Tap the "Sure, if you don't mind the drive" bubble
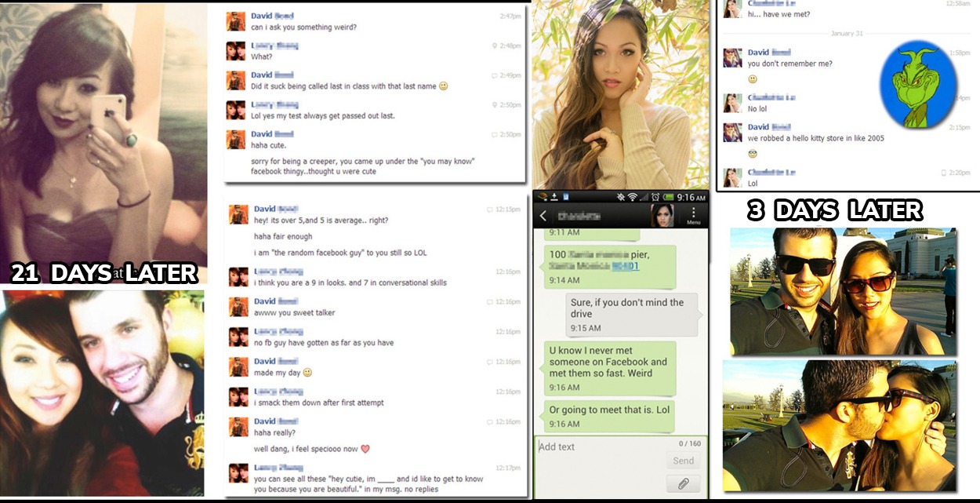 (631, 314)
